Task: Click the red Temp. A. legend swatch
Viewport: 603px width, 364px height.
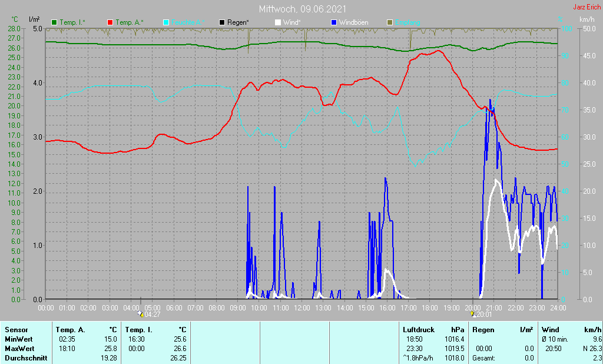Action: (x=110, y=22)
